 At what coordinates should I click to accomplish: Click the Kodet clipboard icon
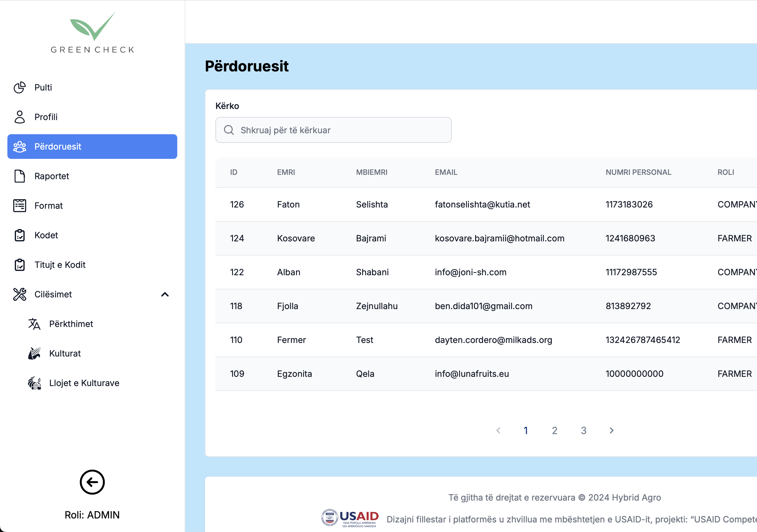click(19, 235)
